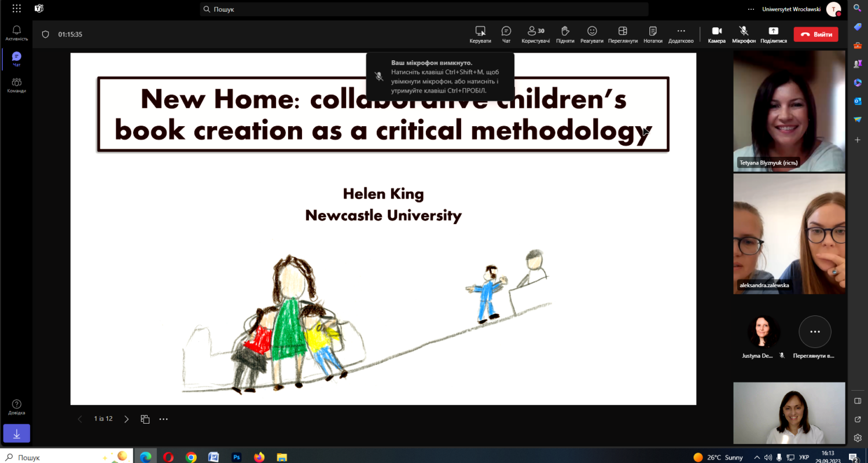868x463 pixels.
Task: Go to the next slide
Action: click(127, 419)
